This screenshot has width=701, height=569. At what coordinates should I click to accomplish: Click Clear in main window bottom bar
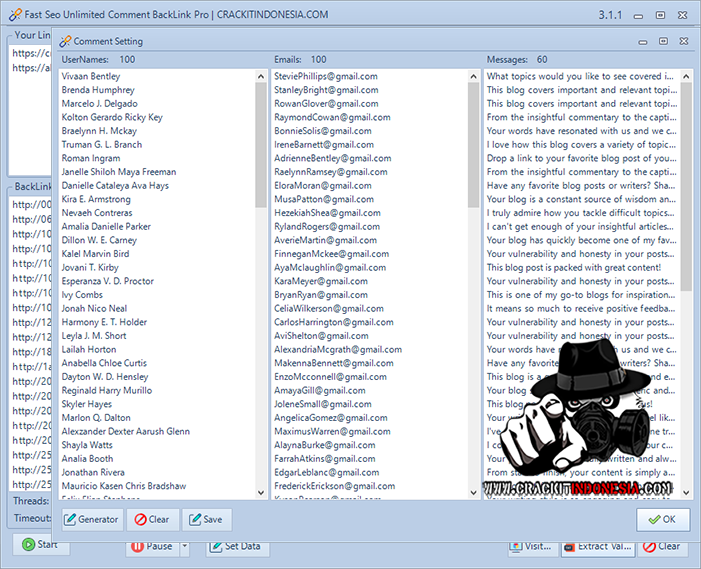[662, 546]
